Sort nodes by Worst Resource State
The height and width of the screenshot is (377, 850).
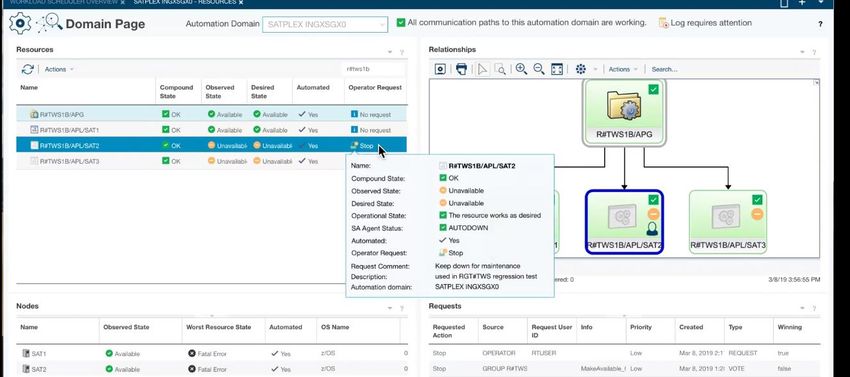coord(218,327)
